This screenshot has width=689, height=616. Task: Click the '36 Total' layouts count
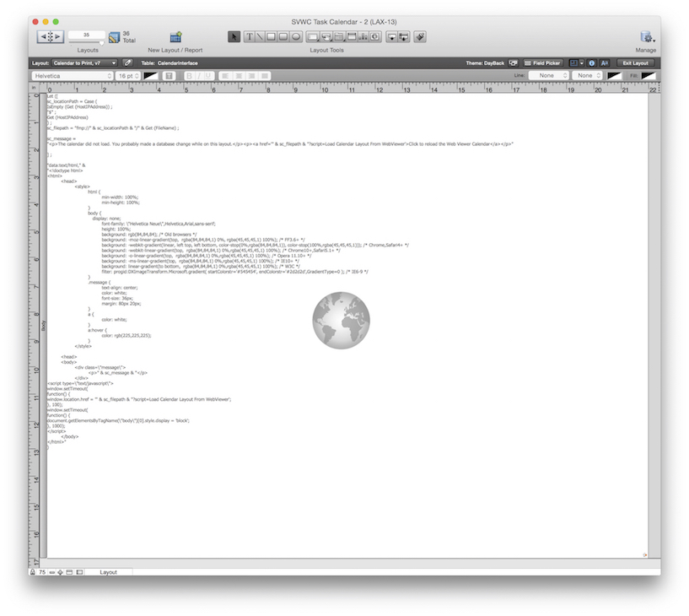click(x=129, y=37)
